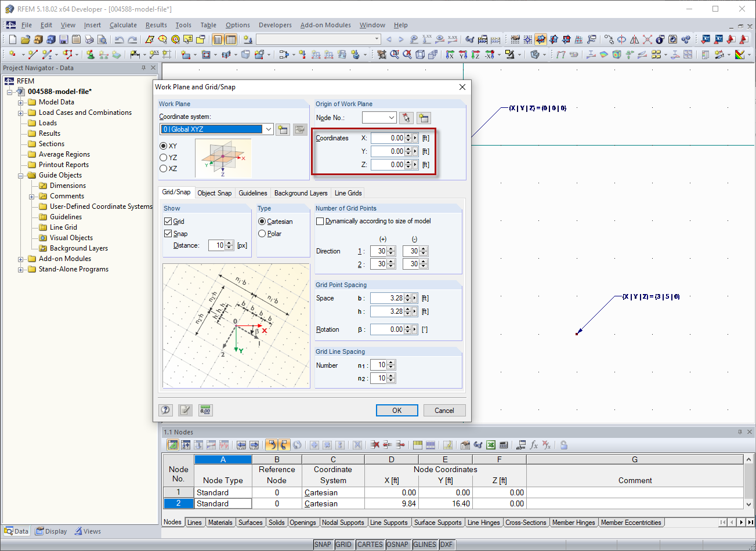
Task: Toggle SNAP in the status bar
Action: coord(324,545)
